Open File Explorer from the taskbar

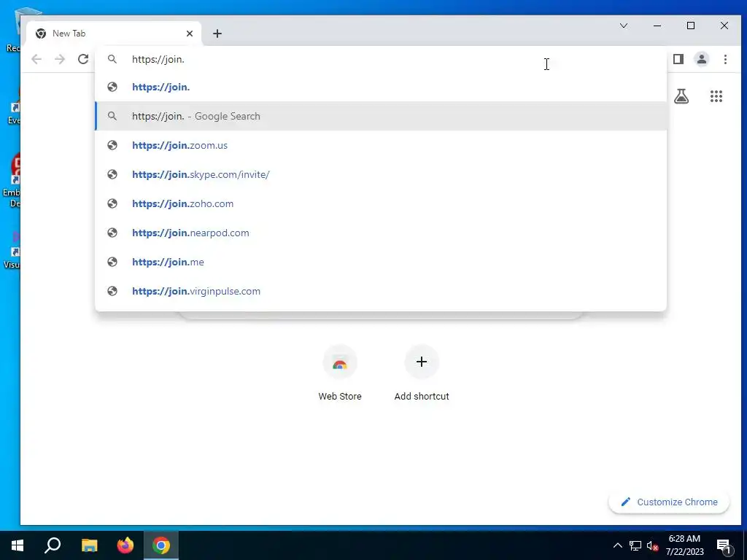click(x=89, y=545)
